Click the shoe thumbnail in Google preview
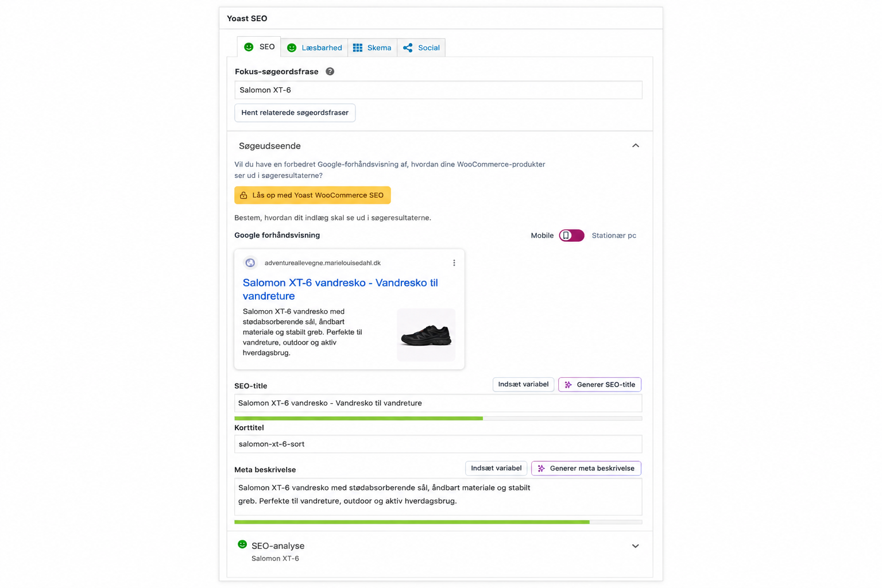This screenshot has height=588, width=882. [x=426, y=335]
